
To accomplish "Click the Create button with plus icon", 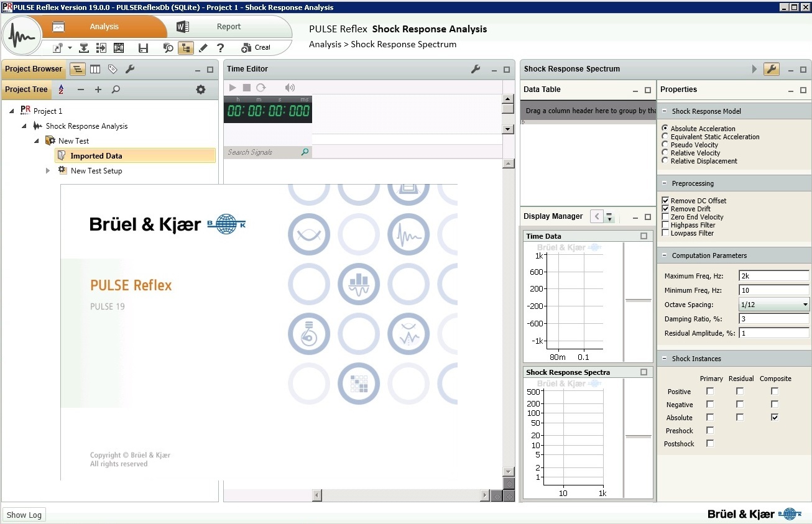I will point(256,48).
